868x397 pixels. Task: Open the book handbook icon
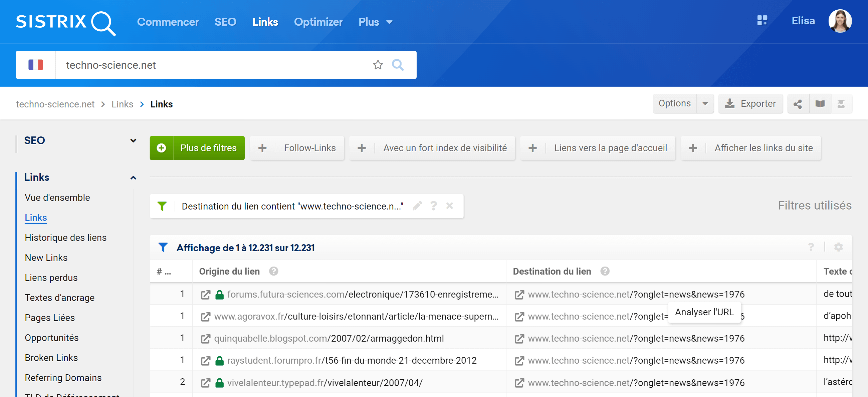[820, 104]
